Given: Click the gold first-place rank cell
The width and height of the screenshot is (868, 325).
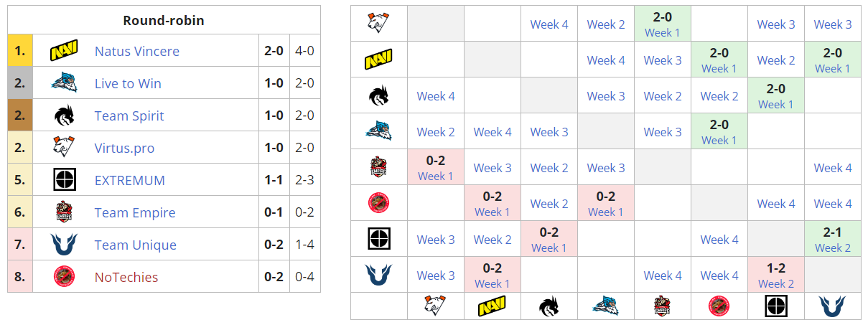Looking at the screenshot, I should 20,52.
